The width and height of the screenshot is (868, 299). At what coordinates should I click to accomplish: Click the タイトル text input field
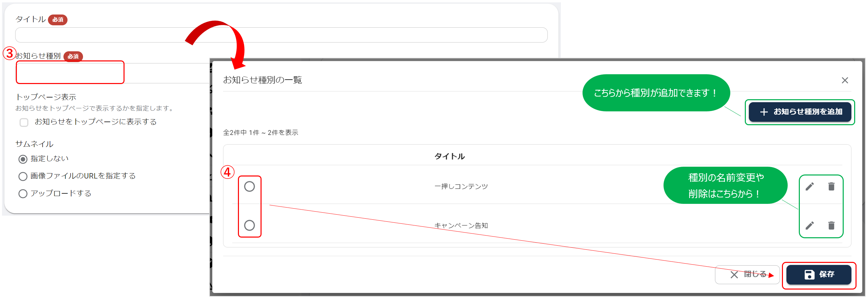click(281, 35)
